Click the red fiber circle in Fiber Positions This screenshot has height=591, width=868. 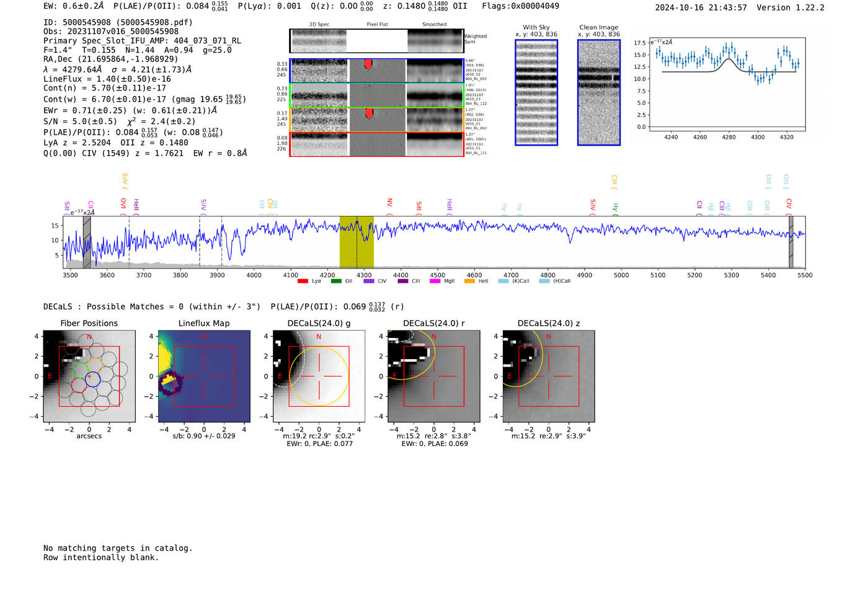[x=78, y=385]
